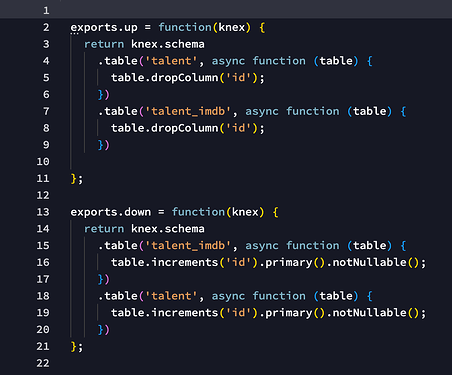The width and height of the screenshot is (452, 375).
Task: Click the closing '})' on line 6
Action: (x=104, y=95)
